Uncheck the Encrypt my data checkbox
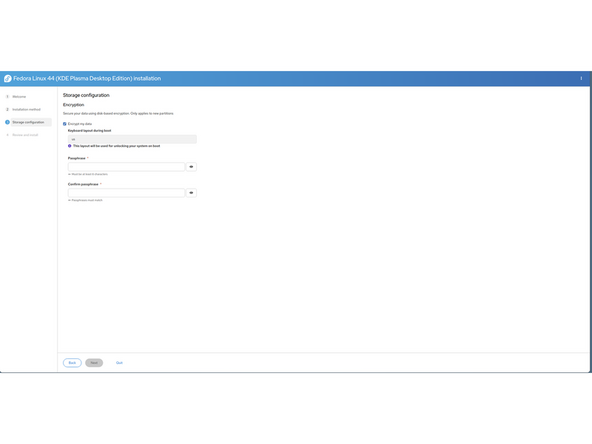 65,124
